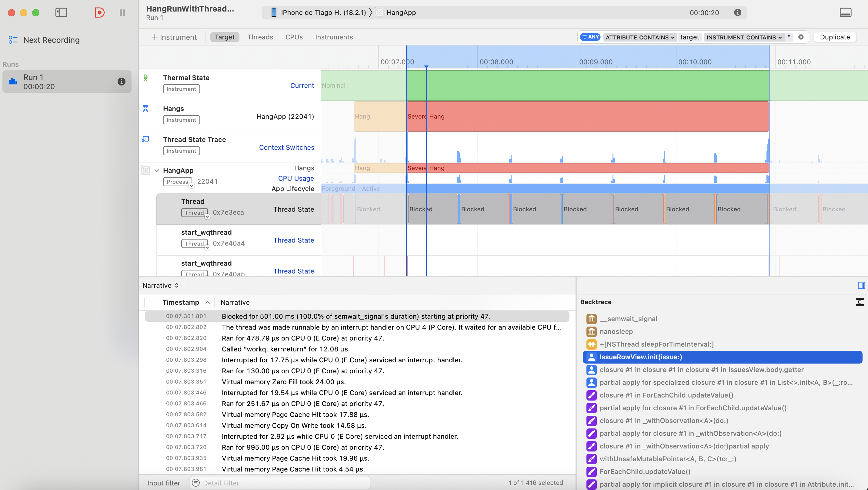
Task: Click the recording info icon in title bar
Action: 737,12
